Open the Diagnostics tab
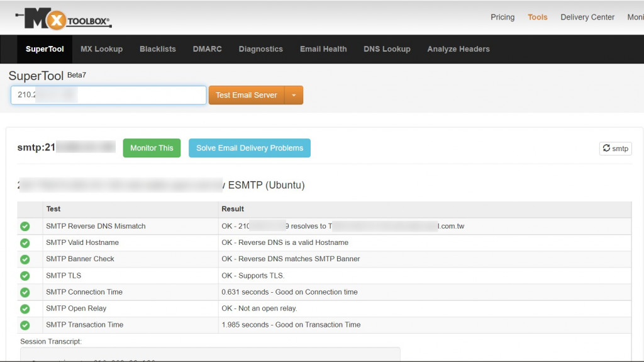 pos(261,49)
